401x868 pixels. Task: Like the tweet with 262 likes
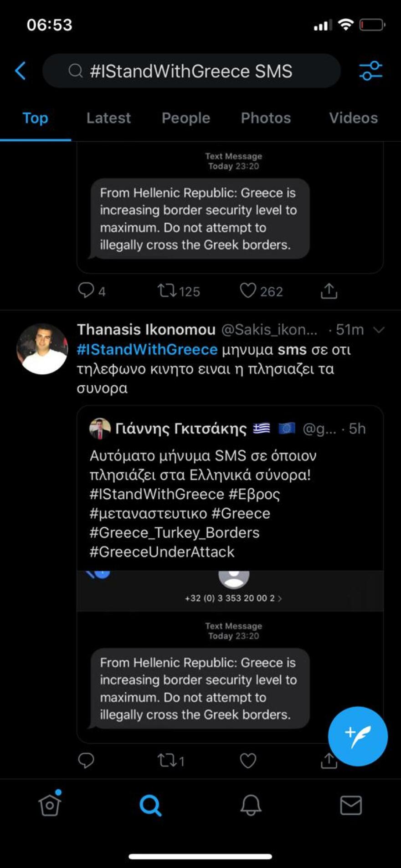pyautogui.click(x=248, y=291)
